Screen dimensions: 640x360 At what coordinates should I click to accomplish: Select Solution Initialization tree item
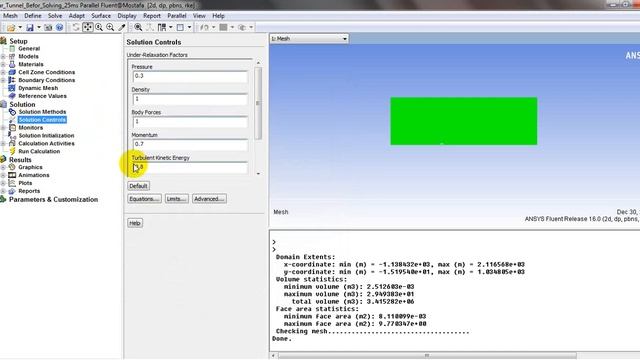46,136
